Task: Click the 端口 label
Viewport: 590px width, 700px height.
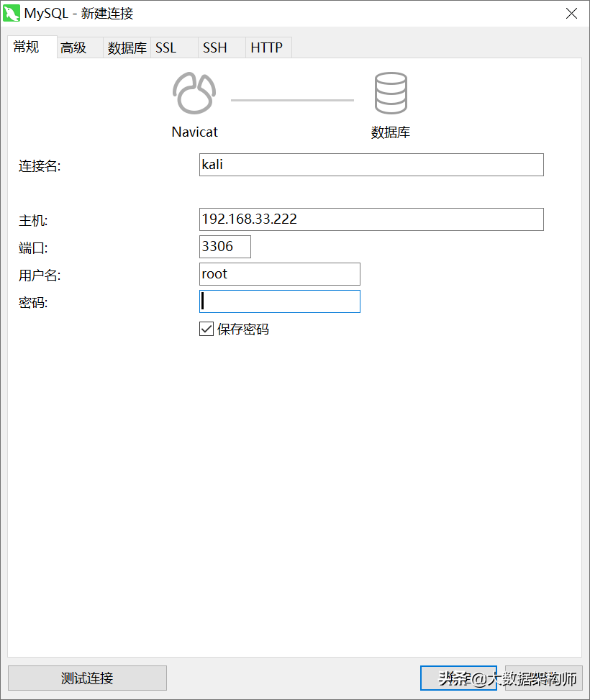Action: tap(33, 248)
